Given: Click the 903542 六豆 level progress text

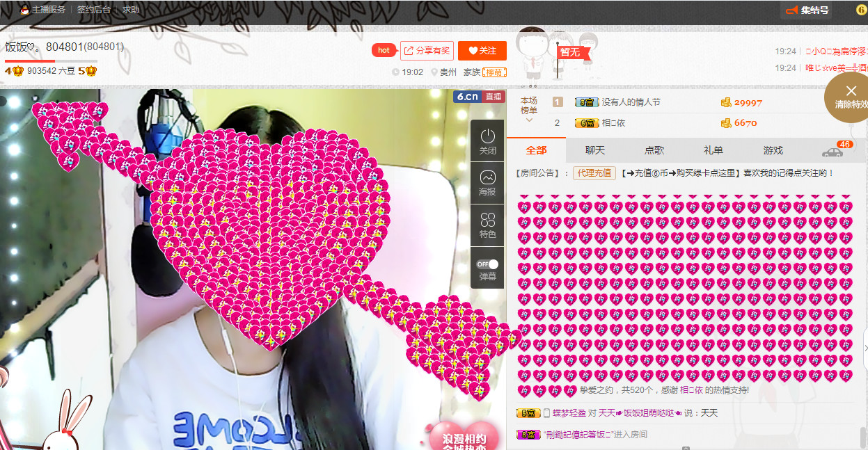Looking at the screenshot, I should pyautogui.click(x=51, y=71).
